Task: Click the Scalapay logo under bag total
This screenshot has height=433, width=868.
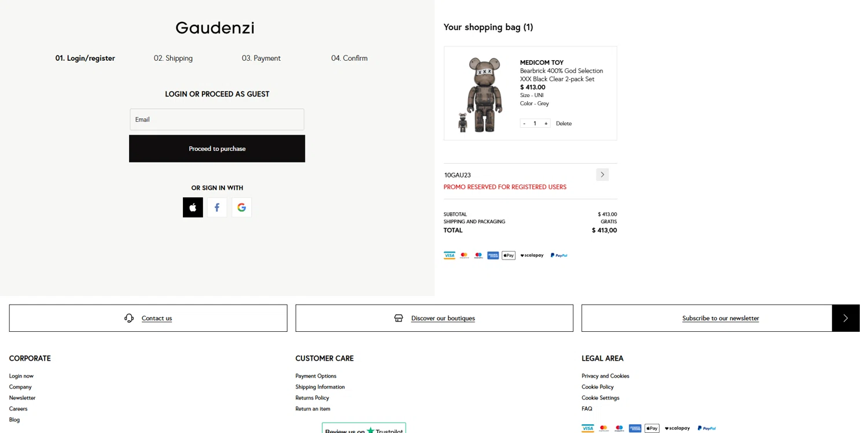Action: click(x=532, y=255)
